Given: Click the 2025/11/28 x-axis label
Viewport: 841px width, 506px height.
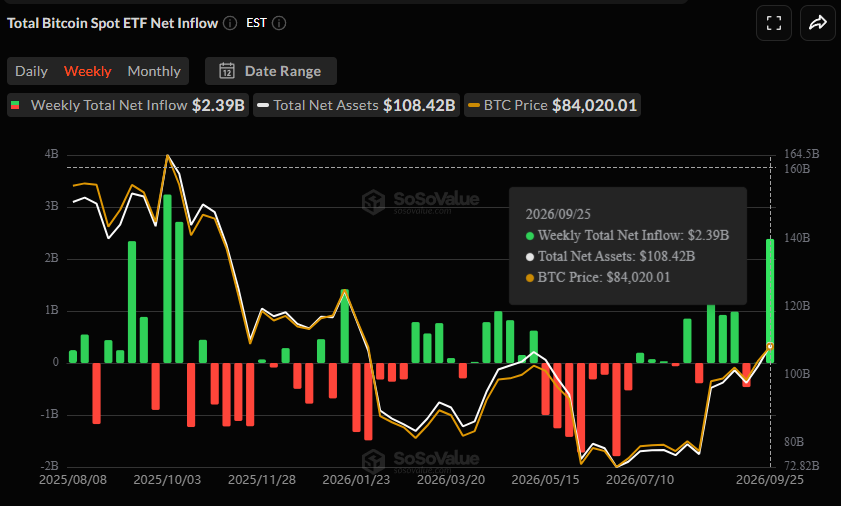Looking at the screenshot, I should click(262, 479).
